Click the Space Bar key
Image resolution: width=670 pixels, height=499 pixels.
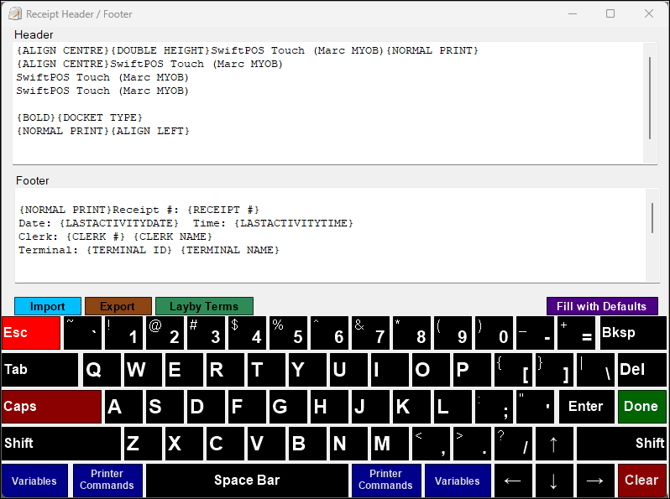tap(247, 480)
